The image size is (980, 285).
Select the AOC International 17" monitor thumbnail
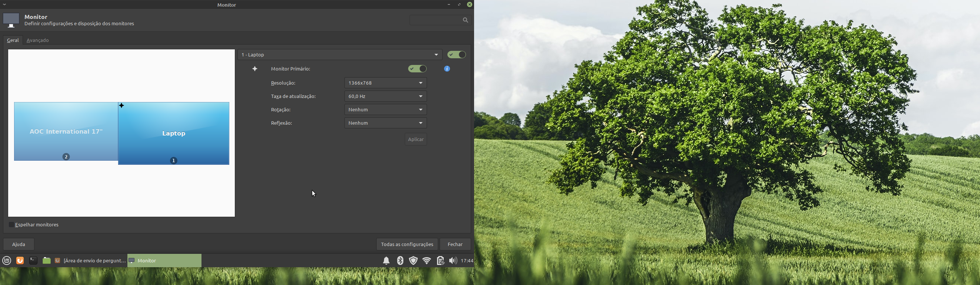66,131
